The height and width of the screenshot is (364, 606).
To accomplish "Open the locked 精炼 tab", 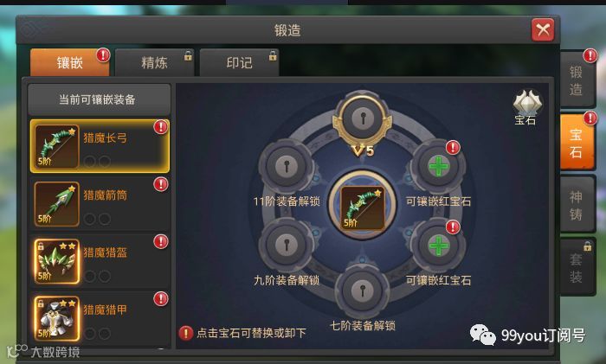I will 155,62.
